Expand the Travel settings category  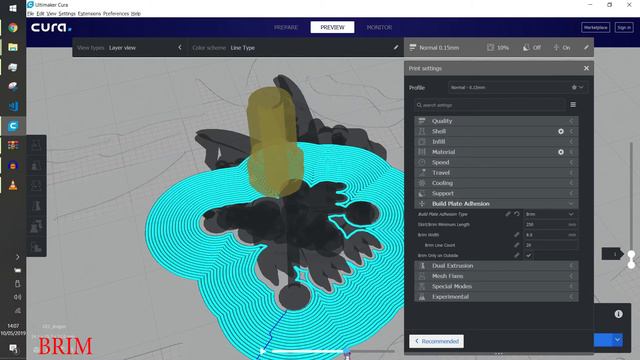click(496, 173)
